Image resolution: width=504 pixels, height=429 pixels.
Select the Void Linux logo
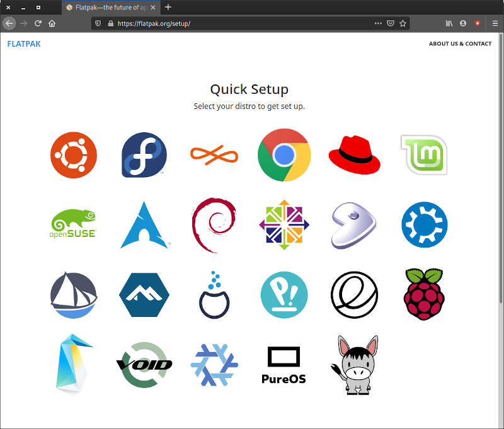[144, 364]
